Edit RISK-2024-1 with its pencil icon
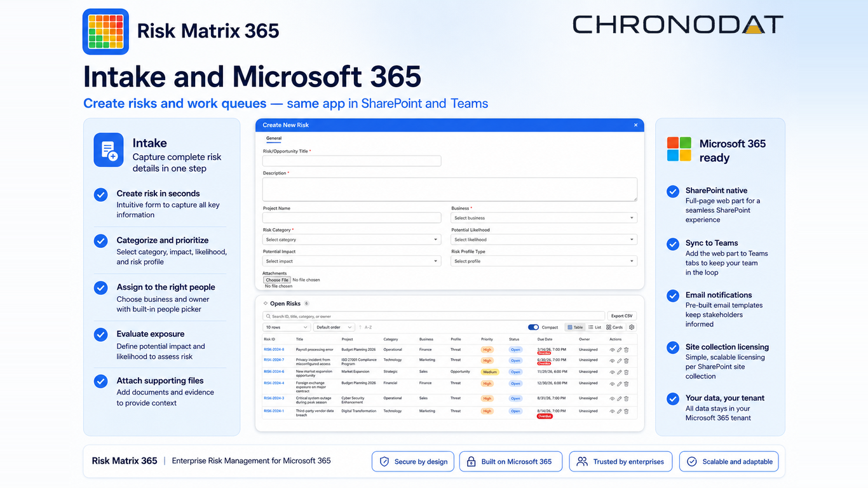 [x=620, y=411]
